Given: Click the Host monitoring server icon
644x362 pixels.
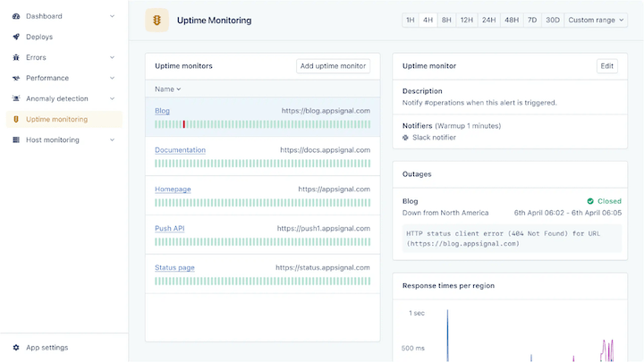Looking at the screenshot, I should 16,140.
